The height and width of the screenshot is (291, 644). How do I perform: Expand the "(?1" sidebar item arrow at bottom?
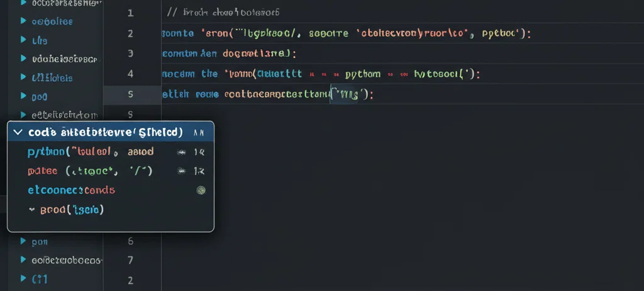(23, 279)
